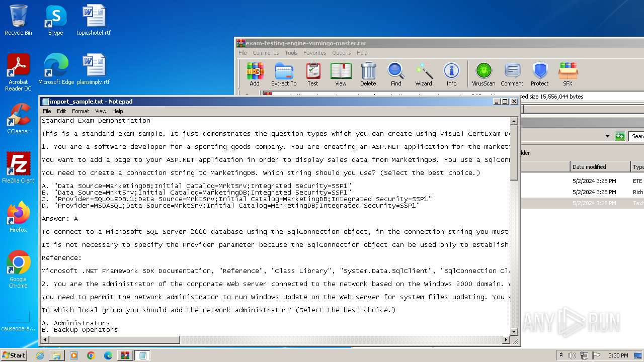The width and height of the screenshot is (644, 362).
Task: Select Skype desktop shortcut
Action: click(x=55, y=20)
